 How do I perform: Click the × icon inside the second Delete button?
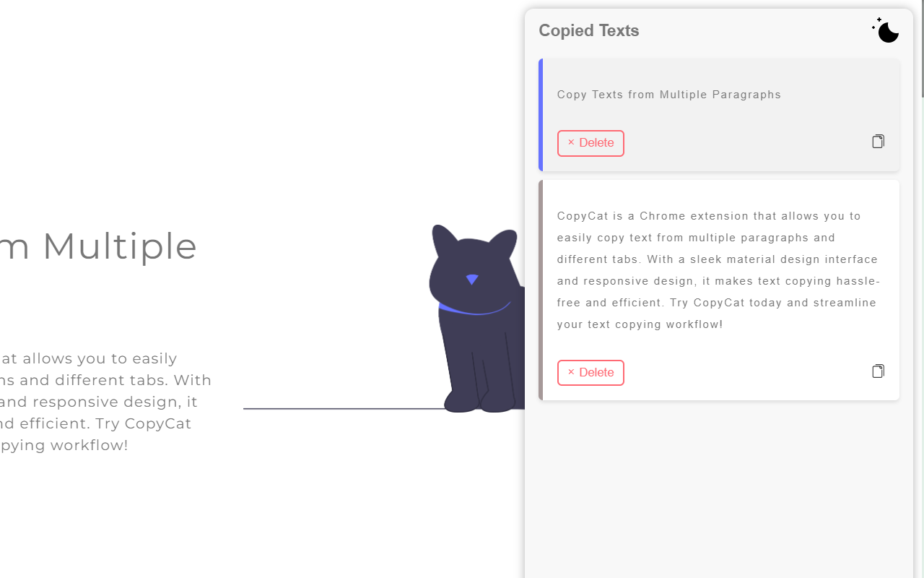[572, 372]
